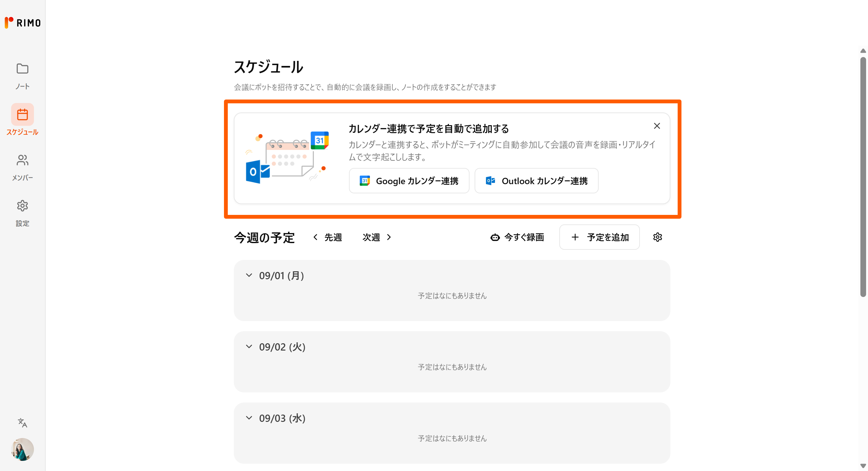Viewport: 868px width, 471px height.
Task: Open the メンバー people icon
Action: tap(22, 161)
